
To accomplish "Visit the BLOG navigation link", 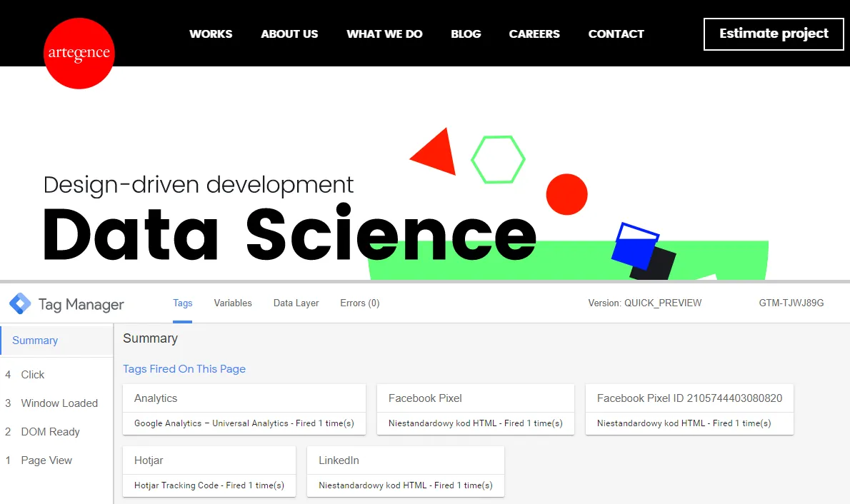I will [x=466, y=34].
